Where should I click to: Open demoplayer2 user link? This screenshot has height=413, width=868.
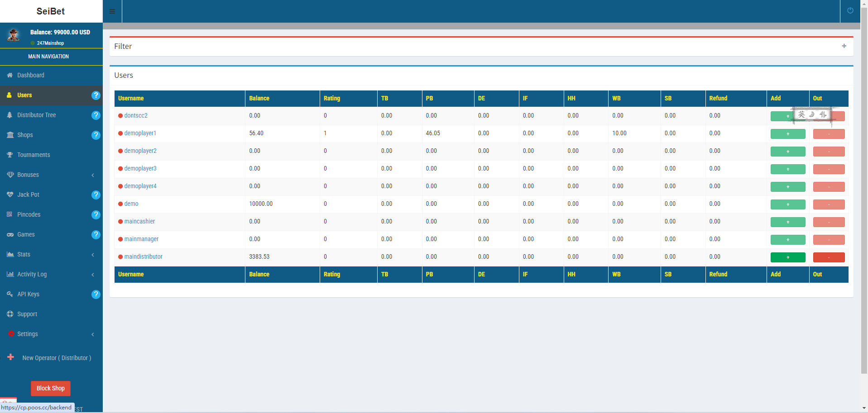click(x=140, y=151)
